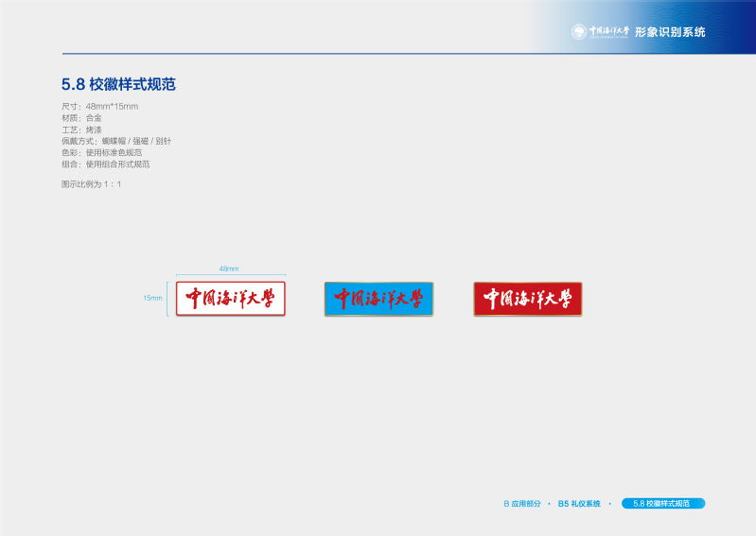Click the 工艺：烤漆 text line

[81, 129]
